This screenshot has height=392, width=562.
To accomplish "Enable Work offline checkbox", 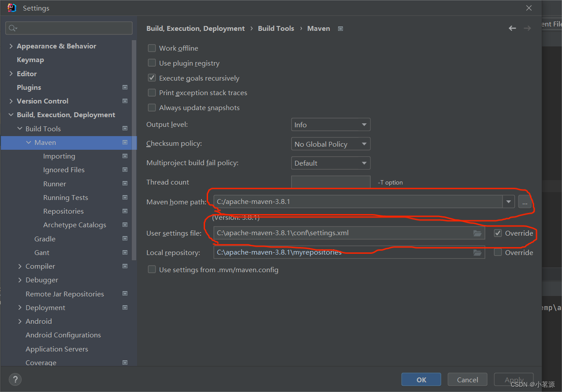I will point(152,48).
